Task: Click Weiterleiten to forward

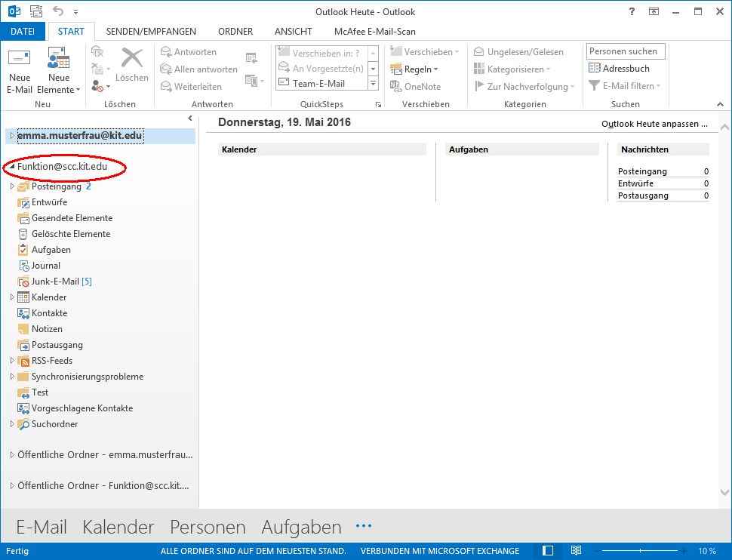Action: point(191,86)
